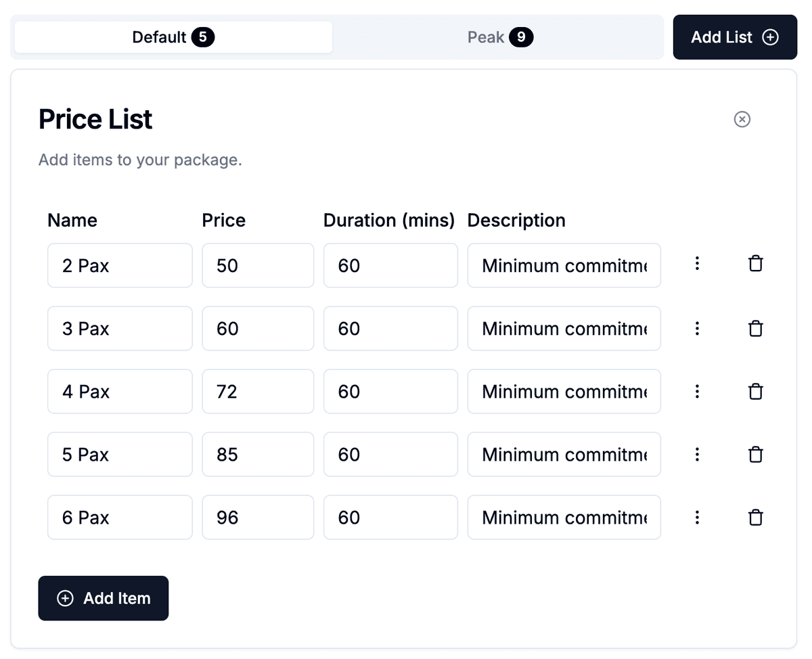Remove the Price List with the circled X icon

coord(742,120)
